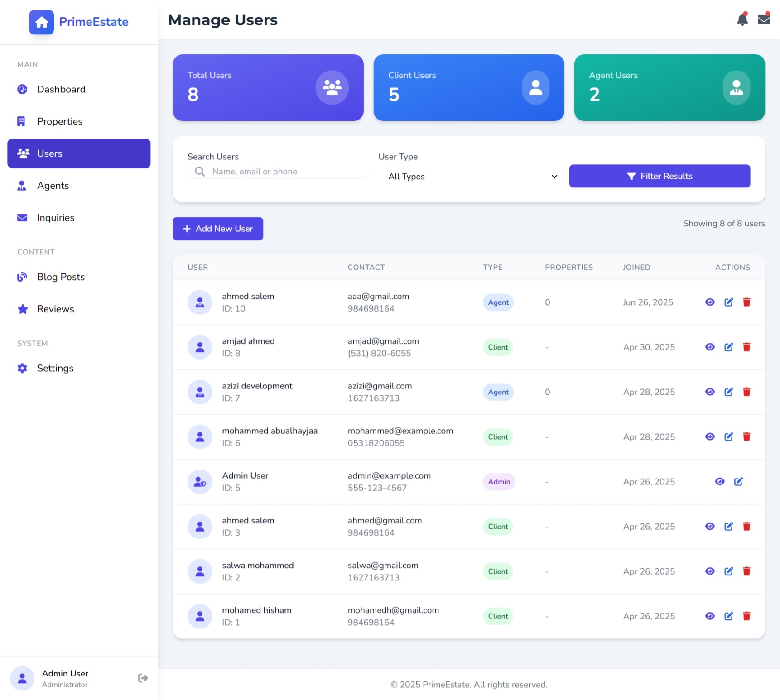Screen dimensions: 780x700
Task: View mohammed abualhayjaa details eye icon
Action: (x=710, y=437)
